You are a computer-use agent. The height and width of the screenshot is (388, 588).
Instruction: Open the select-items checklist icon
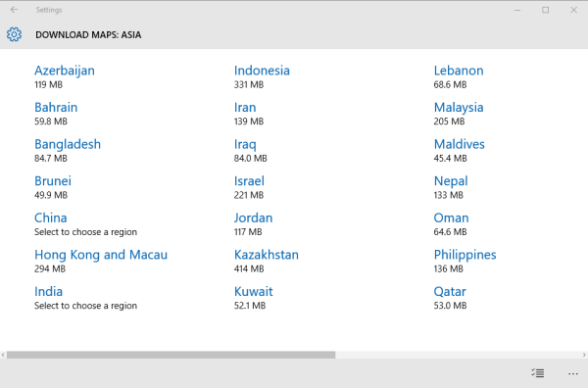pos(537,373)
